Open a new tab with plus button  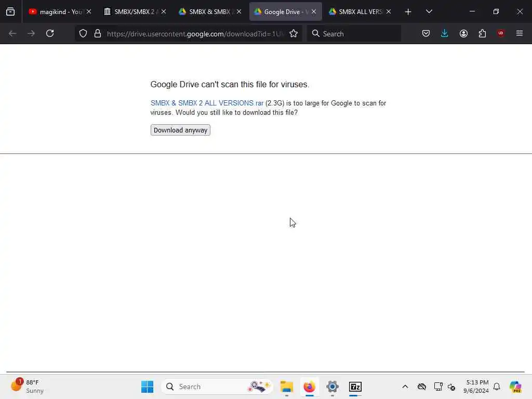pyautogui.click(x=408, y=12)
